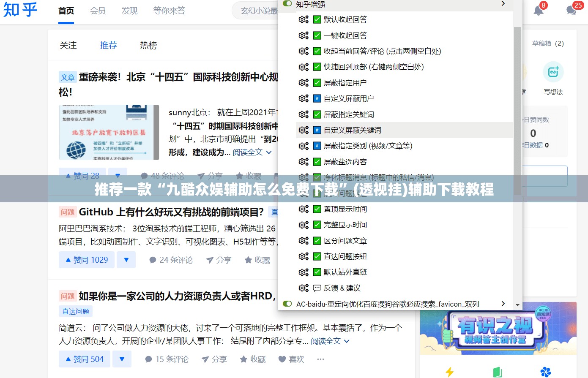
Task: Click the Zhihu logo
Action: 20,10
